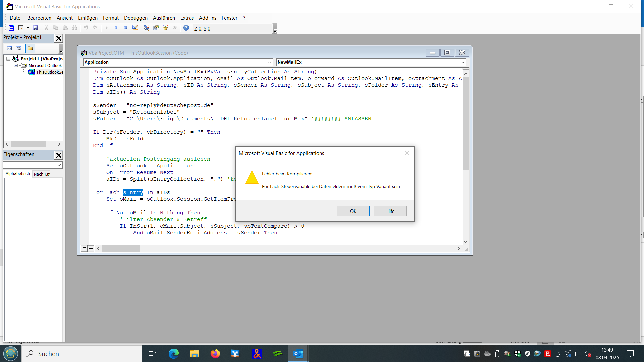Click the Undo arrow icon
The height and width of the screenshot is (362, 644).
86,28
